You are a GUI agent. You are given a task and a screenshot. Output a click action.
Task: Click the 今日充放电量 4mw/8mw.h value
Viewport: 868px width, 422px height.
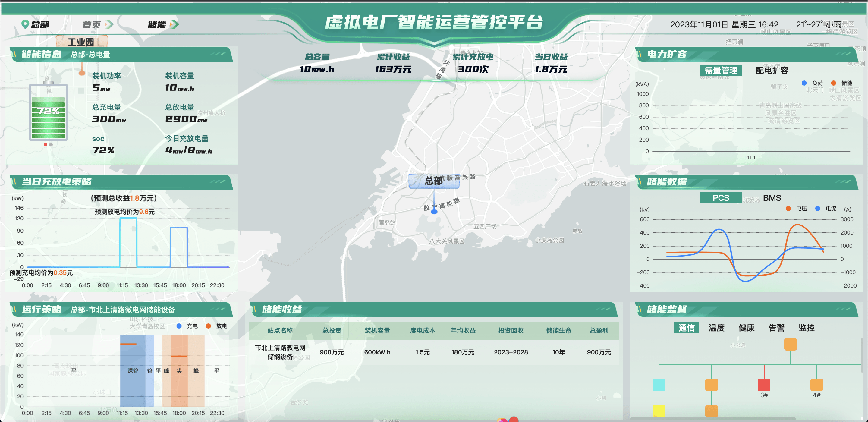[189, 150]
